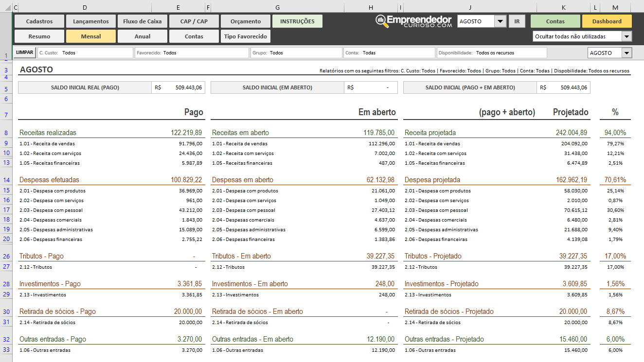644x362 pixels.
Task: Click the IR button next to month selector
Action: (517, 21)
